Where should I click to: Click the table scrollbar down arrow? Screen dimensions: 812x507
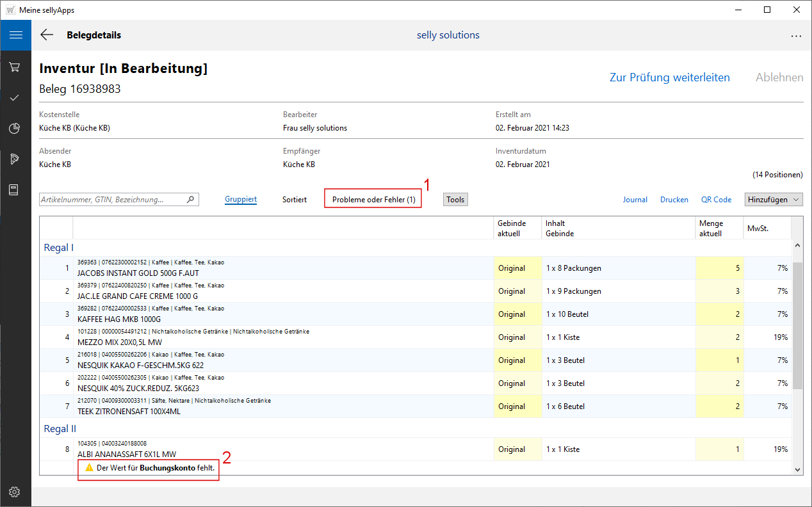point(797,469)
